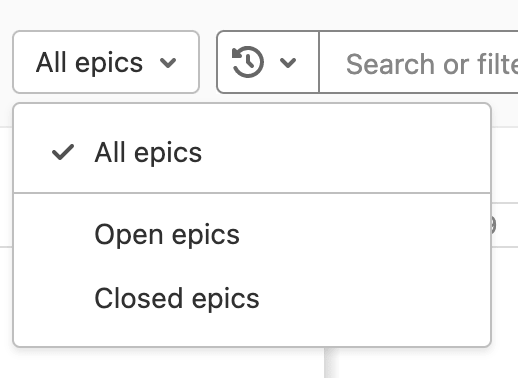This screenshot has width=518, height=378.
Task: Click the partially hidden icon right of dropdown
Action: (x=494, y=225)
